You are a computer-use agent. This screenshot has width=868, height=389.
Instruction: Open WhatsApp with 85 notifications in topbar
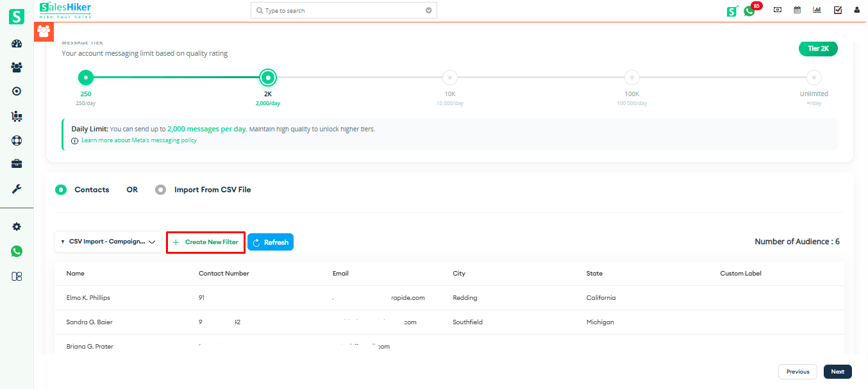coord(749,10)
